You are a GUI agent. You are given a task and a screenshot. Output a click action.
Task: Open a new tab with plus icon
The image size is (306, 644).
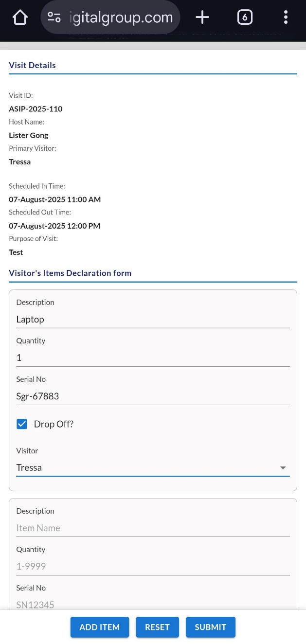coord(202,18)
